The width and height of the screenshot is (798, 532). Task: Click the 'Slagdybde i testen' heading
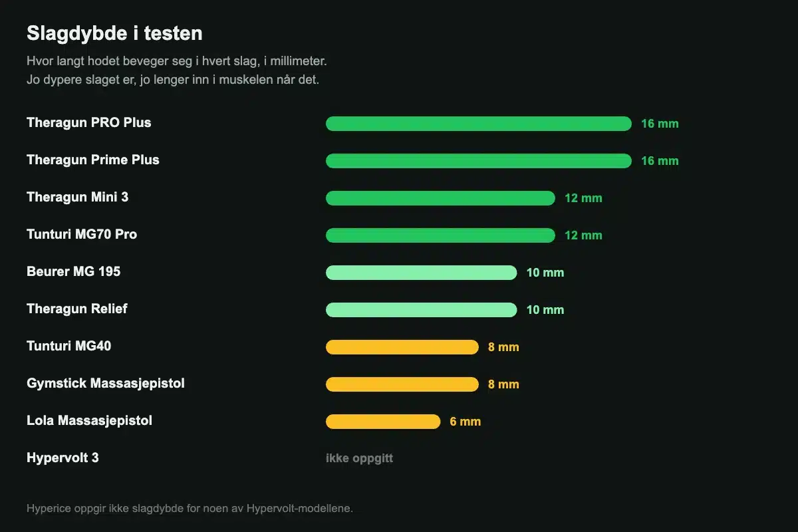pyautogui.click(x=114, y=33)
